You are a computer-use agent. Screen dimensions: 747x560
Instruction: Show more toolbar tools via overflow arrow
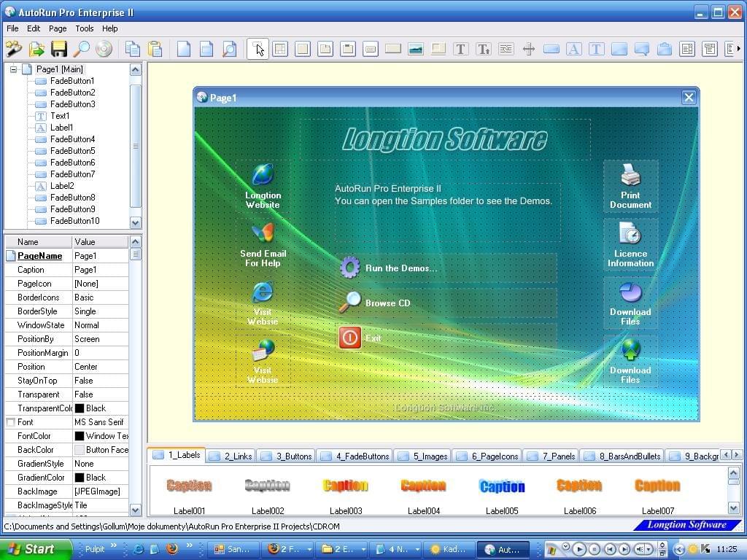(738, 49)
